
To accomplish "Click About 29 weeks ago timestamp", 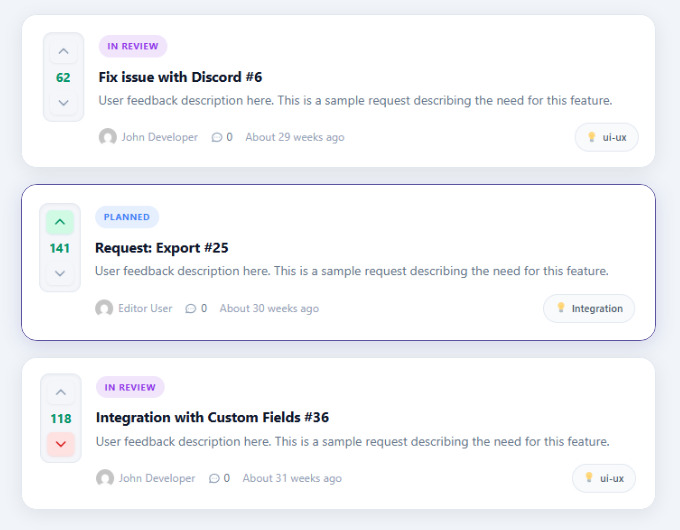I will [x=295, y=137].
